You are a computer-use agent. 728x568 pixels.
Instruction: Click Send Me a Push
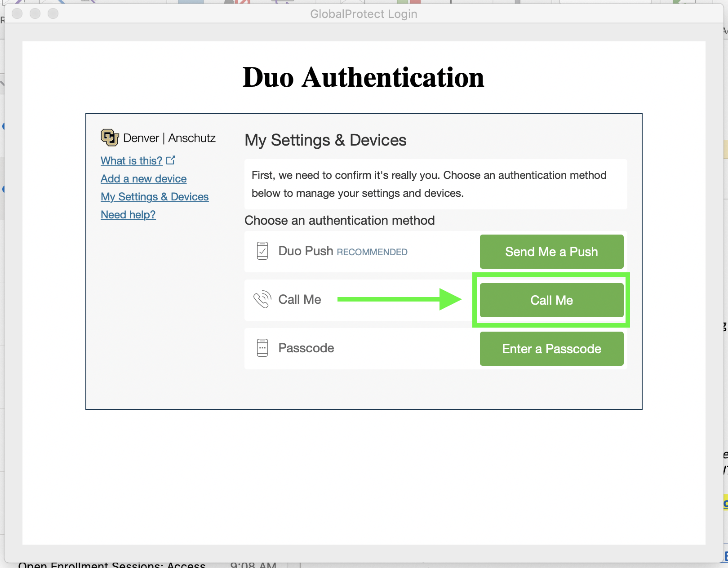551,252
